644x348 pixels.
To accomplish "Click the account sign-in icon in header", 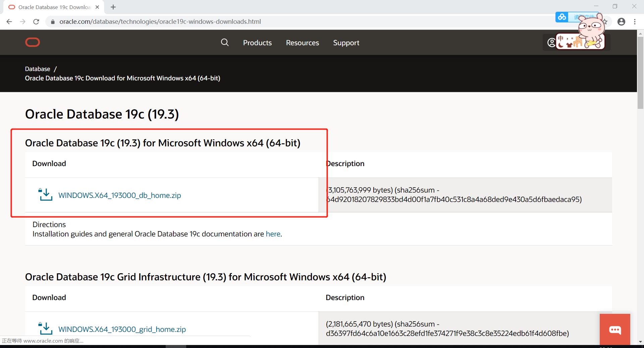I will pyautogui.click(x=551, y=42).
